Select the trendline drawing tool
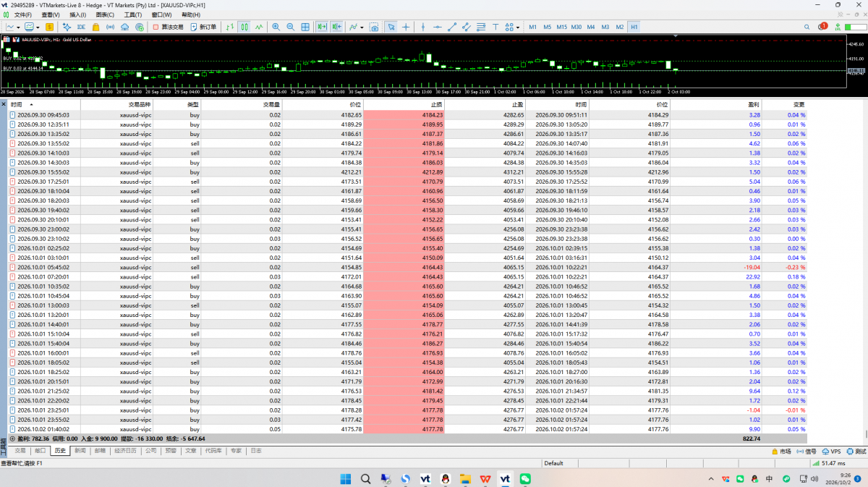This screenshot has height=487, width=868. [x=452, y=27]
